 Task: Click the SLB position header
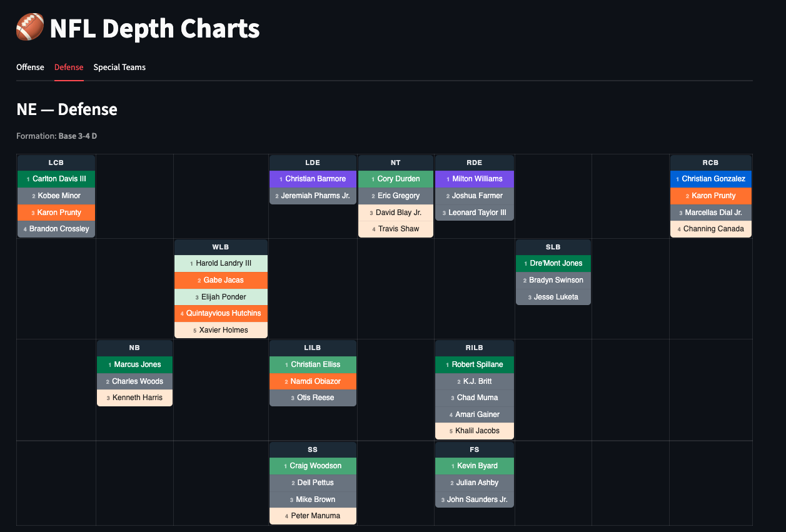coord(553,247)
